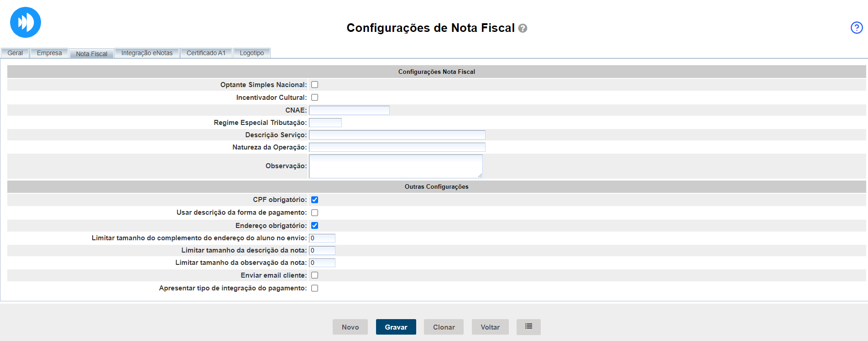Image resolution: width=868 pixels, height=341 pixels.
Task: Focus the CNAE input field
Action: click(x=349, y=110)
